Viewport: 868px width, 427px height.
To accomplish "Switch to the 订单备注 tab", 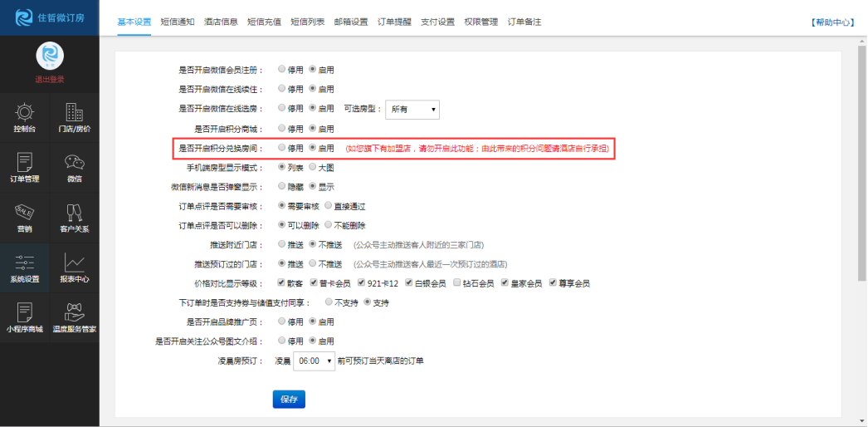I will (x=524, y=22).
